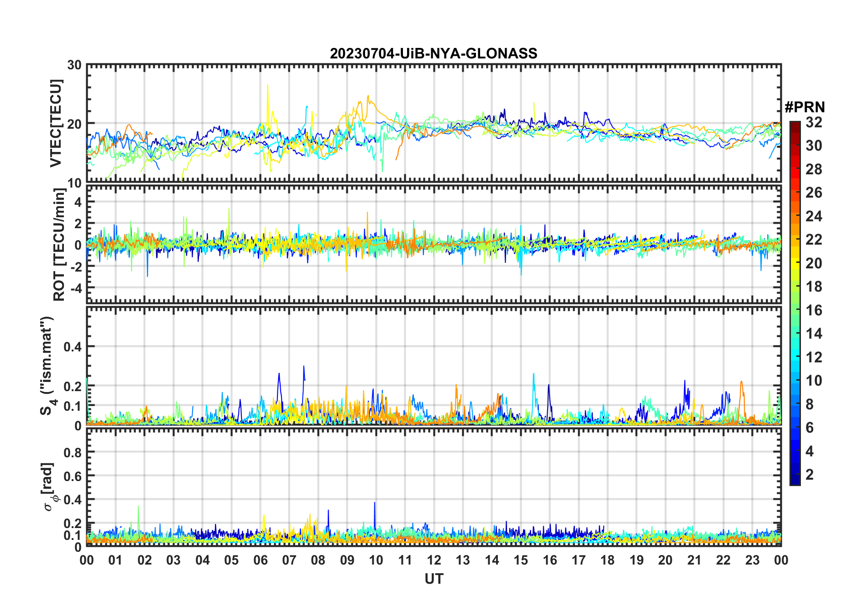Click the S4 axis tick label 0.4
Screen dimensions: 868x607
point(73,347)
